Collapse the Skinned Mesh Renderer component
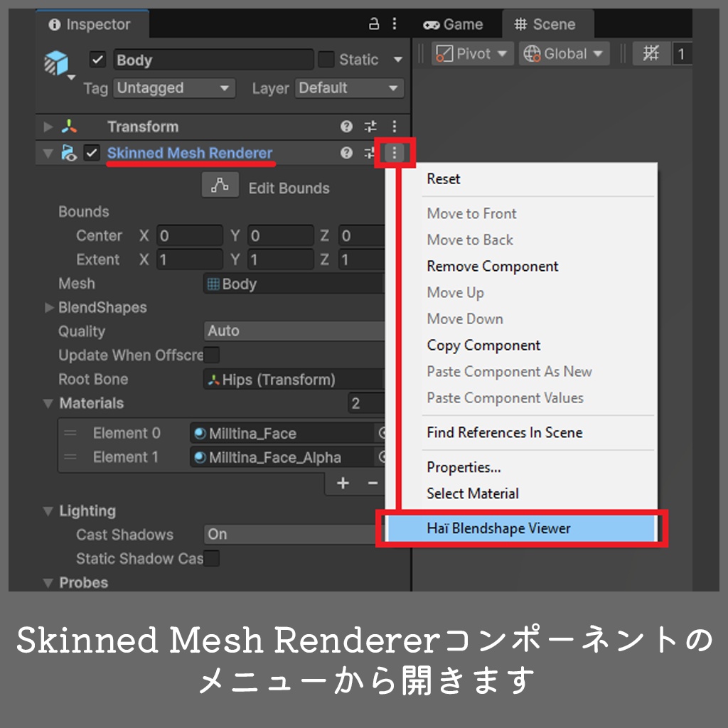Viewport: 728px width, 728px height. (x=48, y=154)
